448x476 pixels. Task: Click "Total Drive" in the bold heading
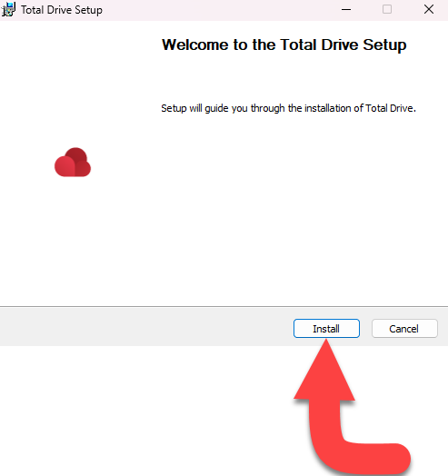(319, 45)
